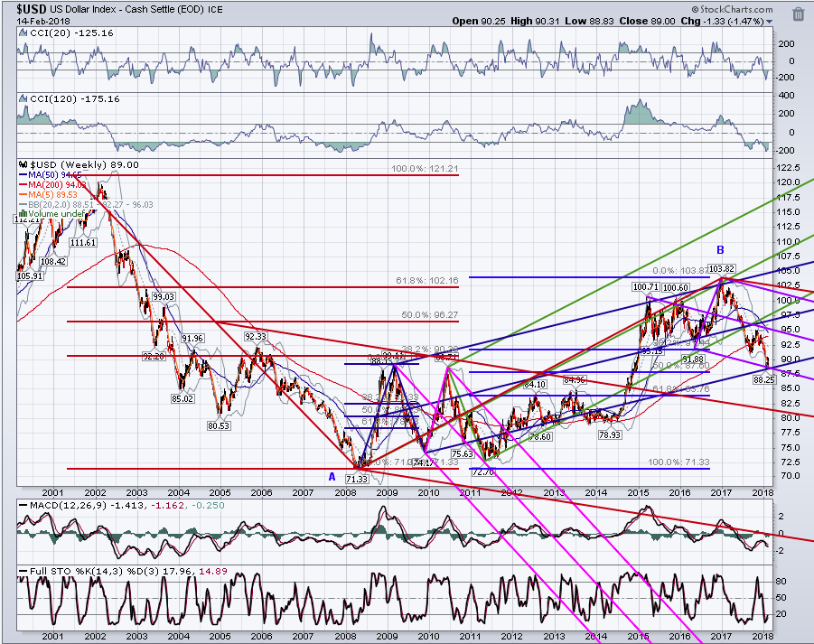
Task: Click the blue wave label A
Action: click(332, 476)
